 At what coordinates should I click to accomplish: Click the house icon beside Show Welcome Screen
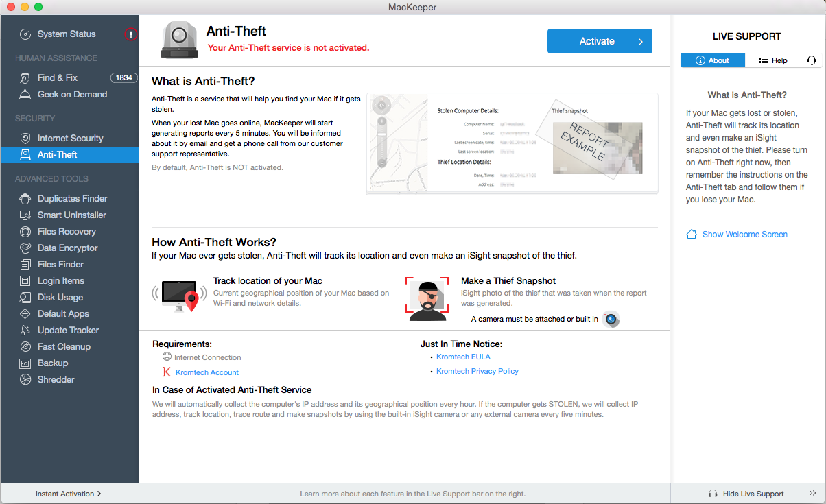pos(692,234)
